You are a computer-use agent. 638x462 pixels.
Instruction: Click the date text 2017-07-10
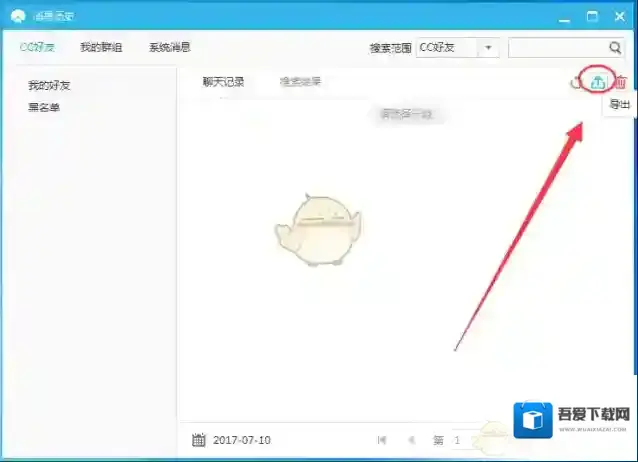[x=242, y=440]
